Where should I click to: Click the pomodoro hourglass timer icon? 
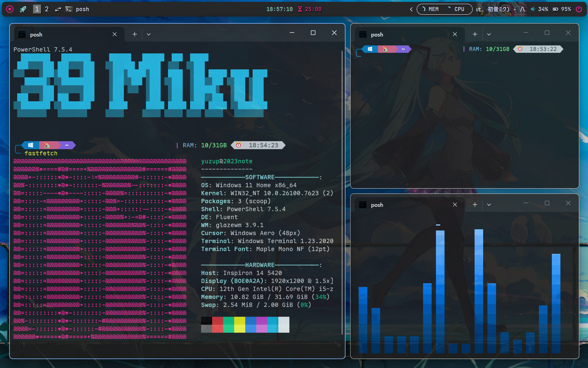coord(300,9)
